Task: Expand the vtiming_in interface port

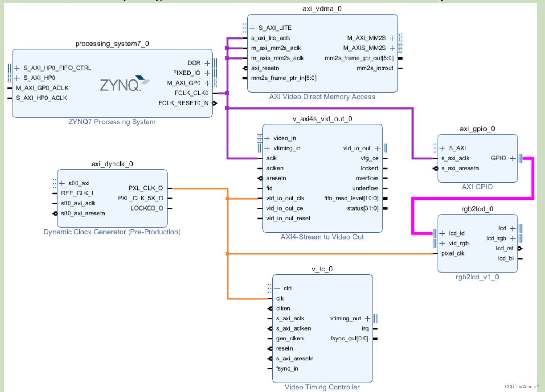Action: click(x=267, y=148)
